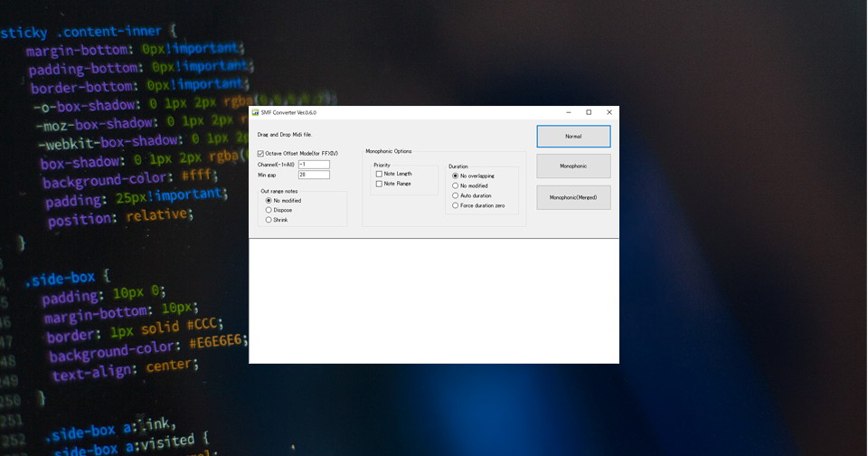
Task: Maximize the SMF Converter window
Action: 589,112
